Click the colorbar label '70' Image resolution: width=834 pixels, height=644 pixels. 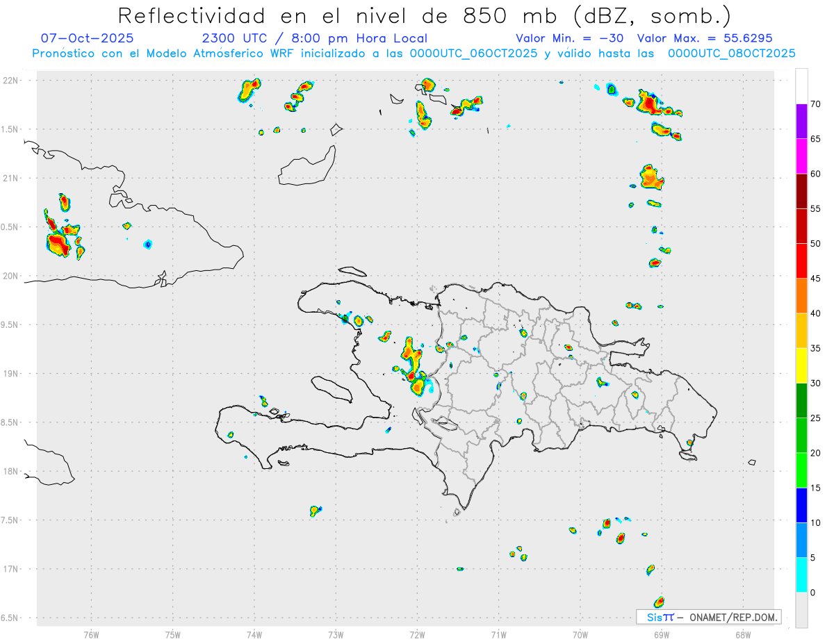pyautogui.click(x=816, y=104)
